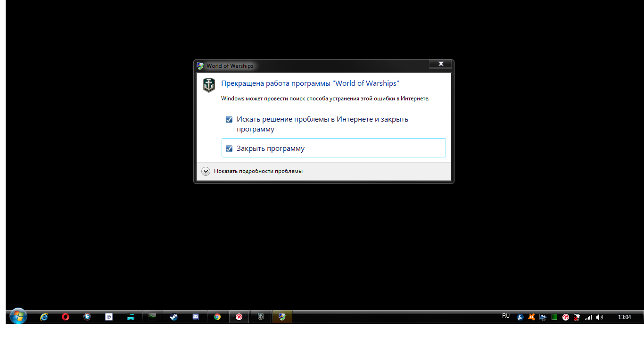This screenshot has width=644, height=362.
Task: Switch to World of Warships taskbar button
Action: (261, 317)
